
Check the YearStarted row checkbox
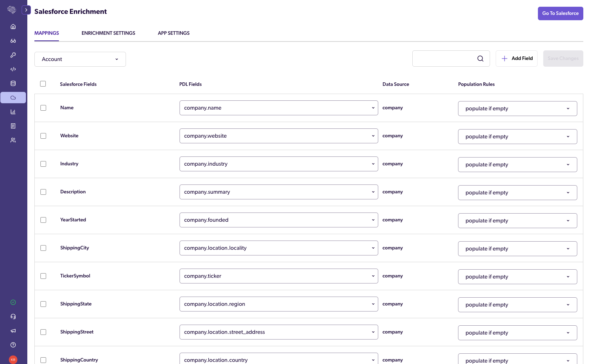pos(43,220)
